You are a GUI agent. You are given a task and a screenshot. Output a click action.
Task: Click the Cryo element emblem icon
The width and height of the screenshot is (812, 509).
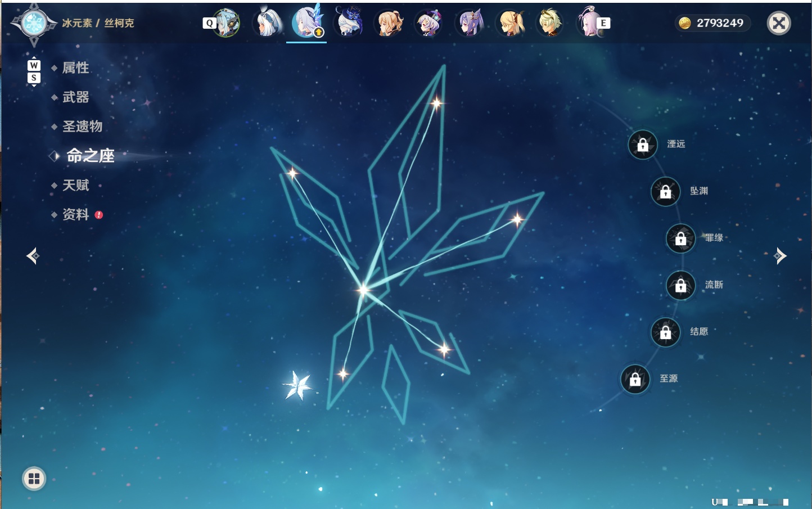34,24
